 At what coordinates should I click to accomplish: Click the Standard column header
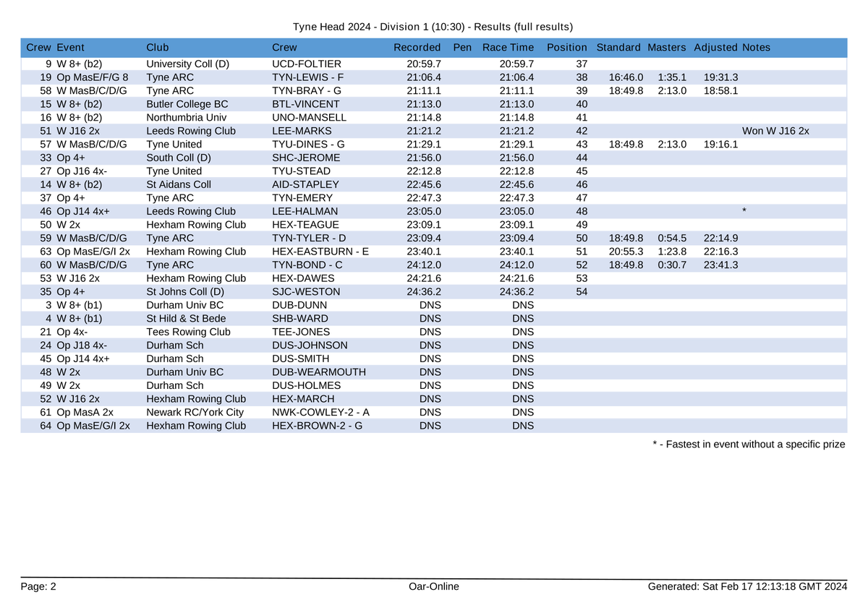(618, 48)
